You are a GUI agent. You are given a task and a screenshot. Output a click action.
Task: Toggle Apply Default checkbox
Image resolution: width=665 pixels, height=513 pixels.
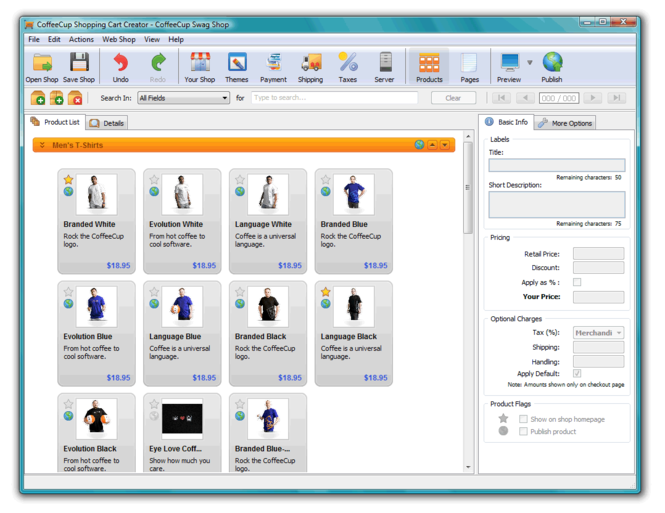tap(577, 373)
